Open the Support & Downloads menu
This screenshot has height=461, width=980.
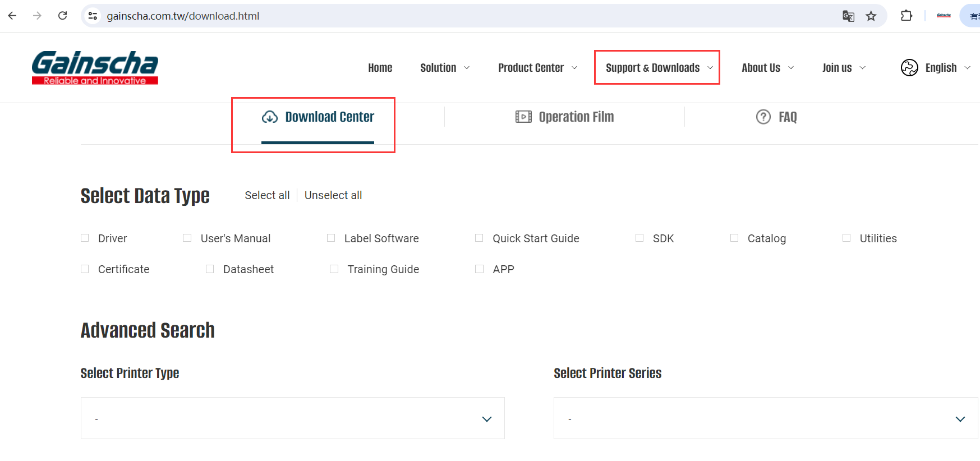coord(659,68)
